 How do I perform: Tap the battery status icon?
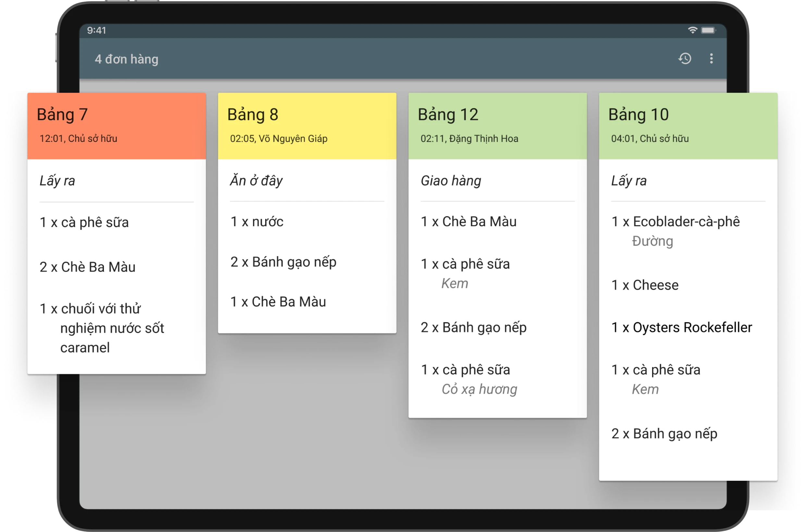pos(708,30)
